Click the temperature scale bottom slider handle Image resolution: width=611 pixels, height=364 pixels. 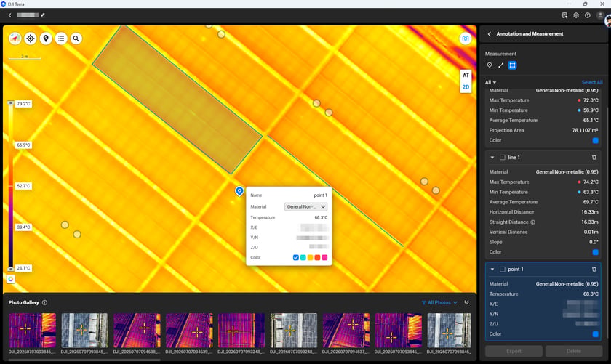click(10, 269)
